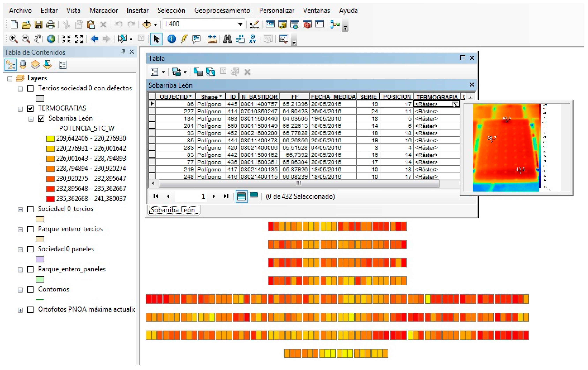
Task: Open the map scale 1:400 dropdown
Action: tap(240, 24)
